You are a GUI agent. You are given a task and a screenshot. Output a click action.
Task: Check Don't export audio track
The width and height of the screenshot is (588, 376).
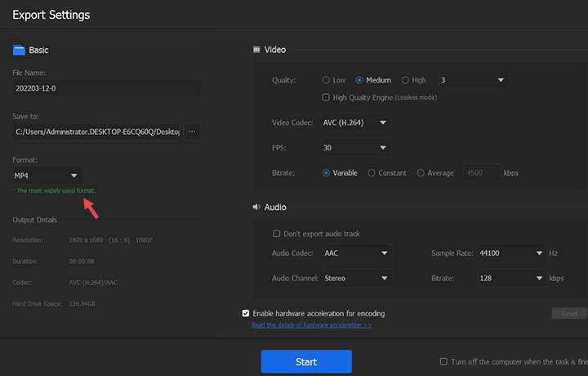[277, 234]
